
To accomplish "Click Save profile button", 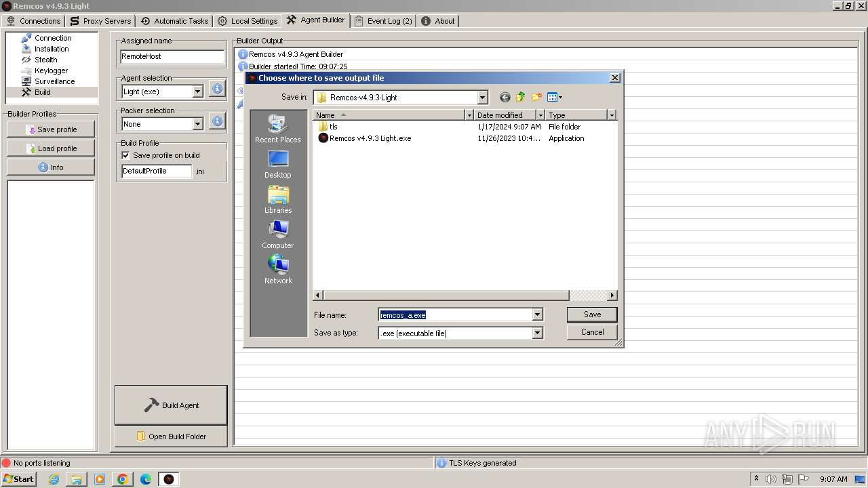I will tap(51, 129).
